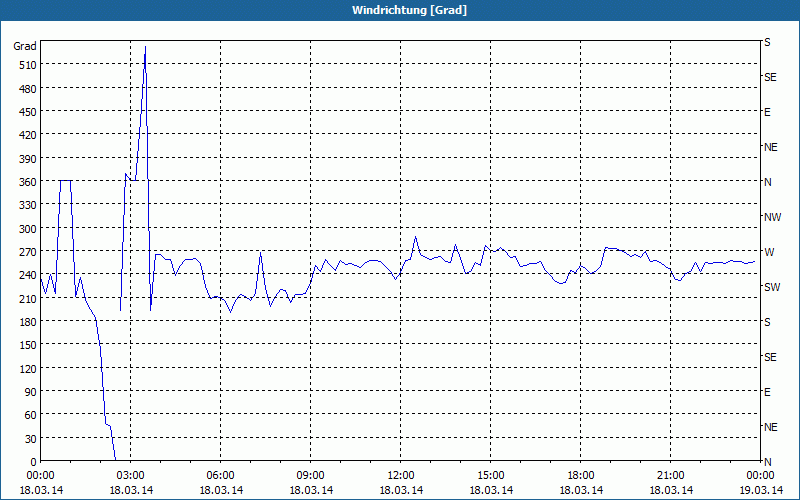
Task: Select the 09:00 time axis label
Action: pyautogui.click(x=311, y=476)
